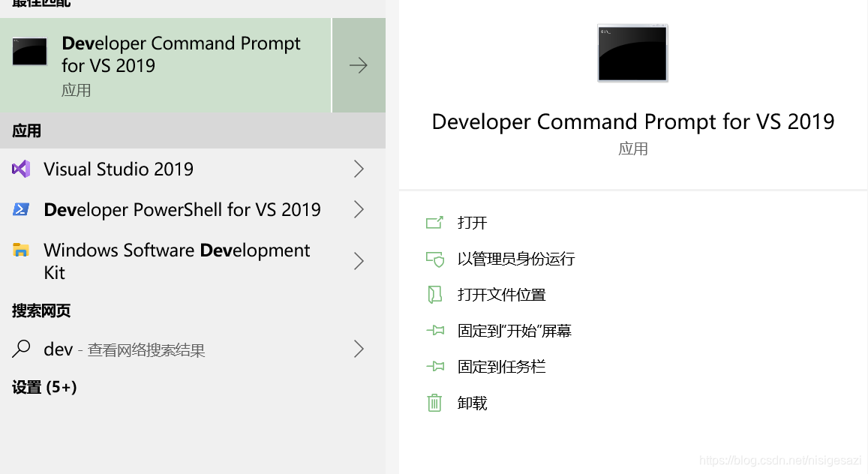Click the Developer Command Prompt title in details pane
This screenshot has width=868, height=474.
click(632, 121)
